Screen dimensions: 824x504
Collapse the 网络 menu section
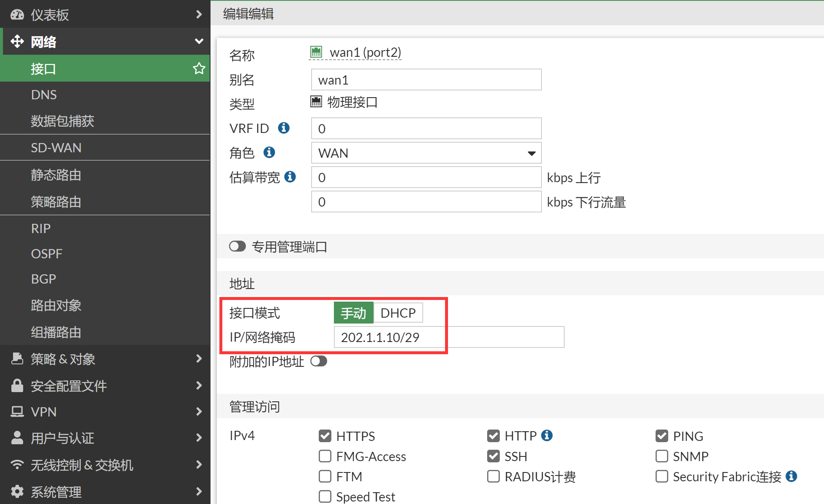pos(105,42)
